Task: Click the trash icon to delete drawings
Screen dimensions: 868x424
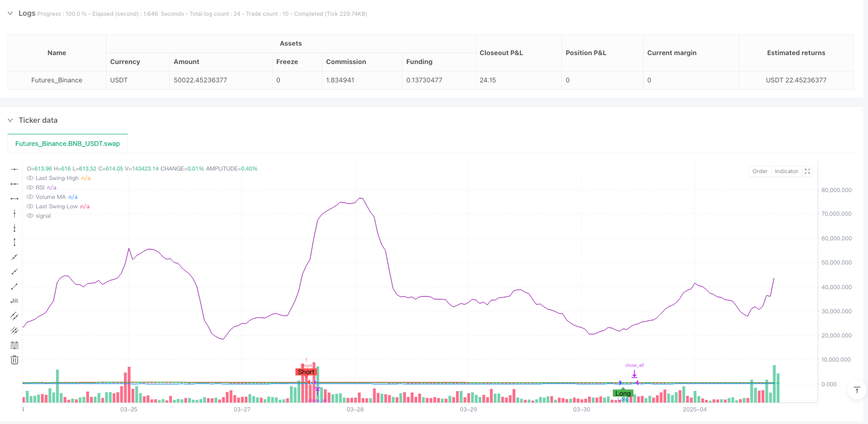Action: coord(15,360)
